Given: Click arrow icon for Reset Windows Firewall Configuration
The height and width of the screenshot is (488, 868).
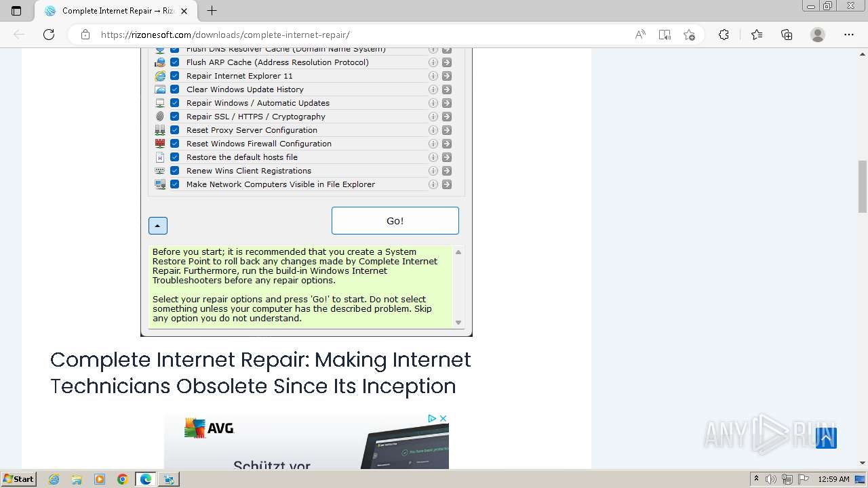Looking at the screenshot, I should tap(447, 144).
